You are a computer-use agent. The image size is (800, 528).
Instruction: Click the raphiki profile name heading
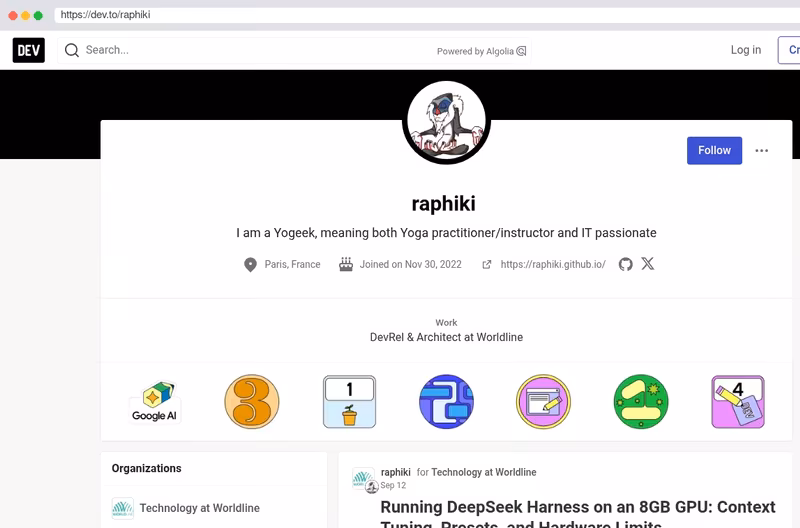click(x=443, y=204)
